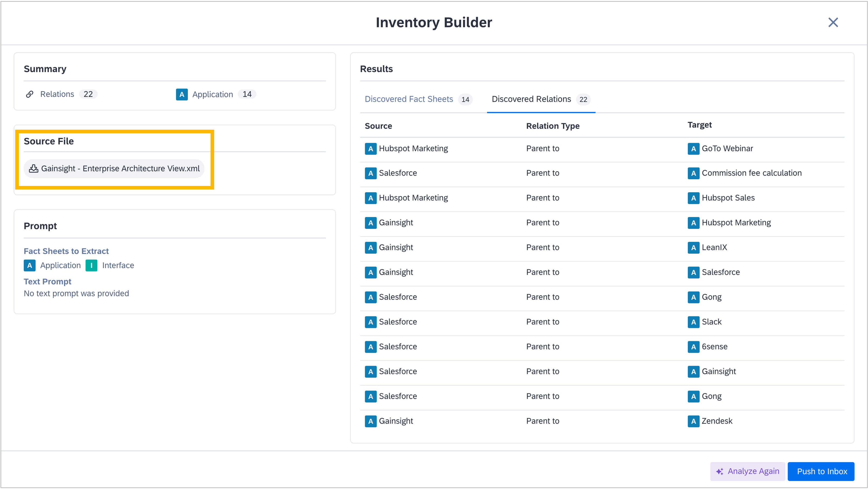Viewport: 868px width, 489px height.
Task: Select Slack target
Action: 712,322
